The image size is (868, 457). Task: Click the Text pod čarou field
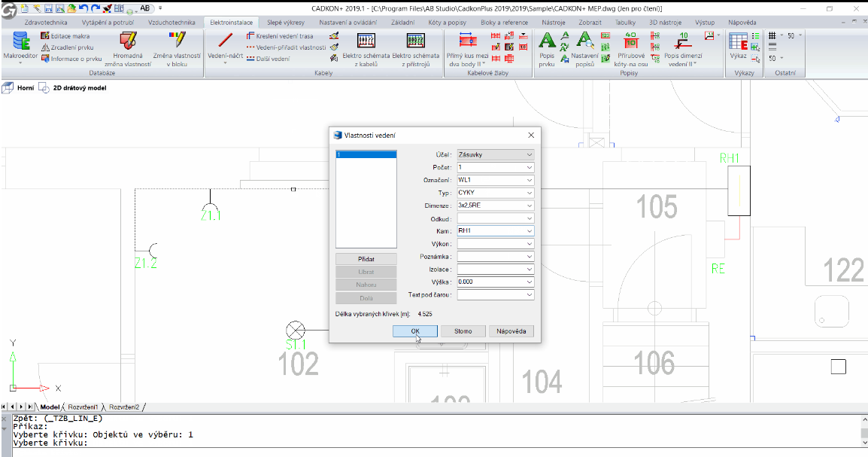(495, 294)
